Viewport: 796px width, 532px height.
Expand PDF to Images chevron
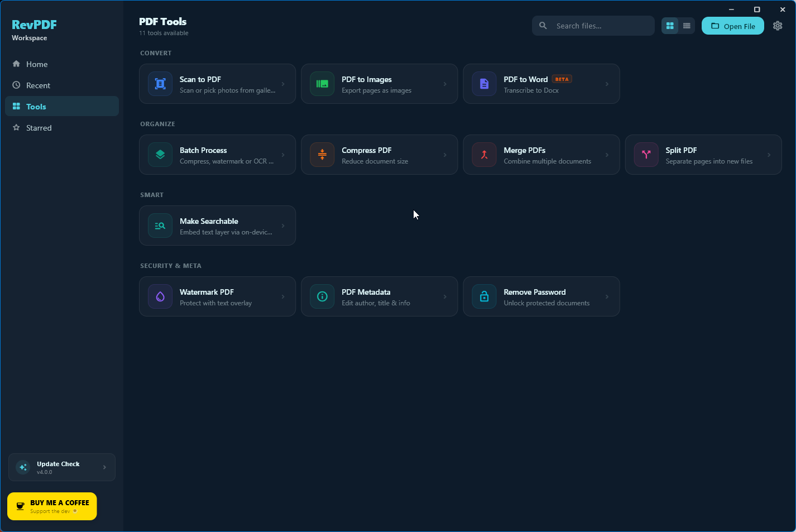(x=445, y=84)
